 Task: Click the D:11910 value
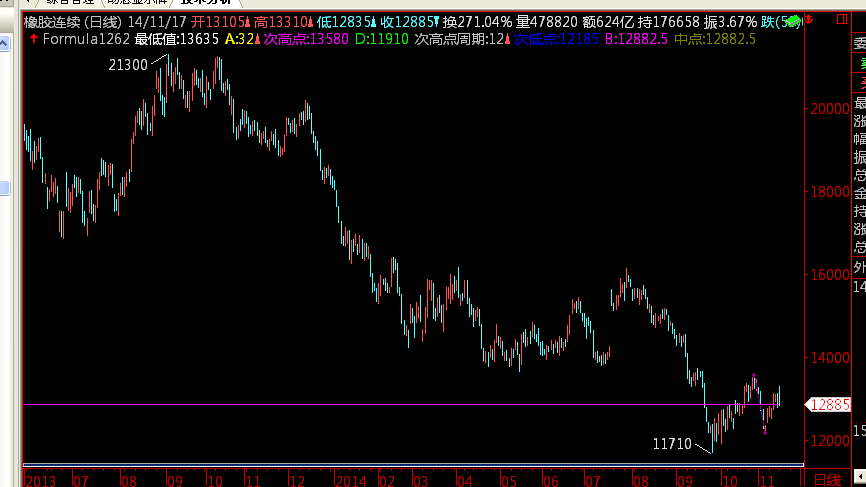coord(382,39)
